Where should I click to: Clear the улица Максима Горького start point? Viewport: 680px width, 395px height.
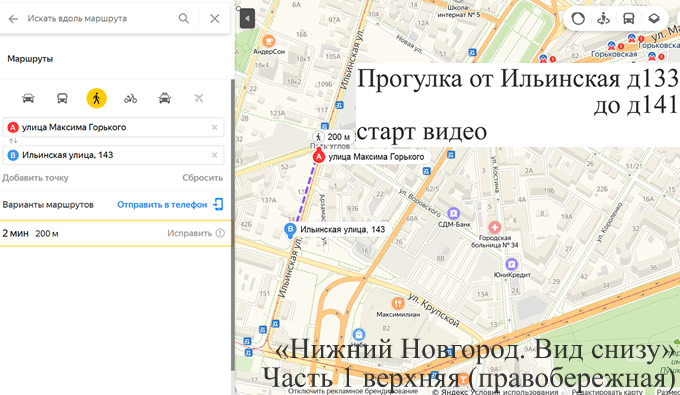pyautogui.click(x=214, y=127)
